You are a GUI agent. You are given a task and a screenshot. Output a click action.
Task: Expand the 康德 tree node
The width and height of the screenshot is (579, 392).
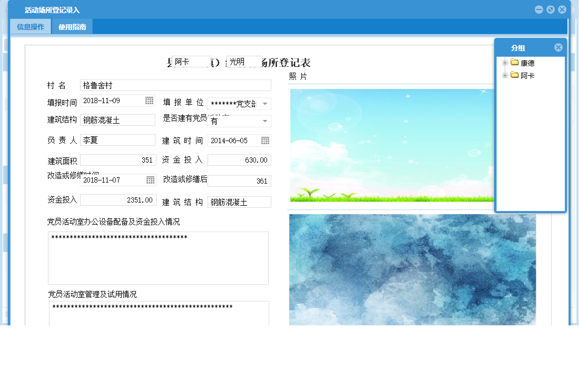505,63
